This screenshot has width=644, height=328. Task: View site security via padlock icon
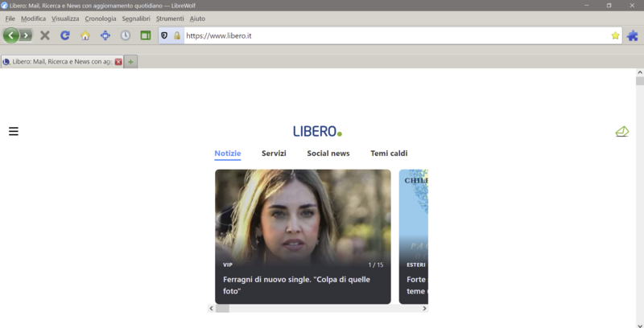tap(177, 35)
